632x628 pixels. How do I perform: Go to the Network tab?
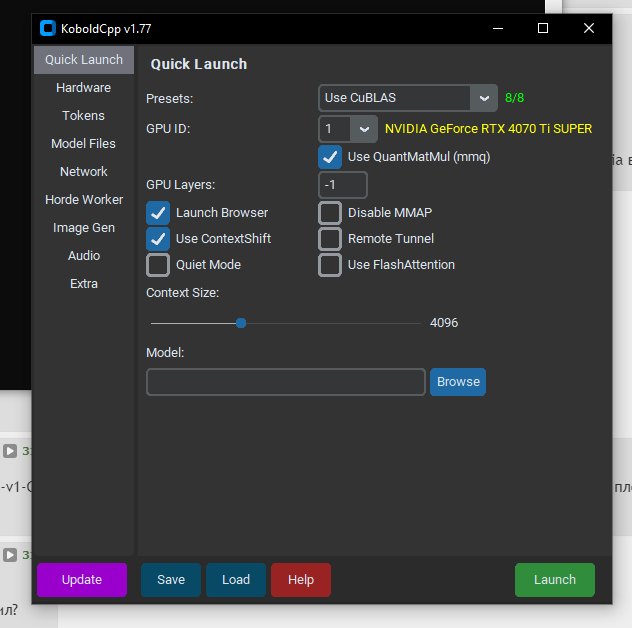tap(83, 172)
